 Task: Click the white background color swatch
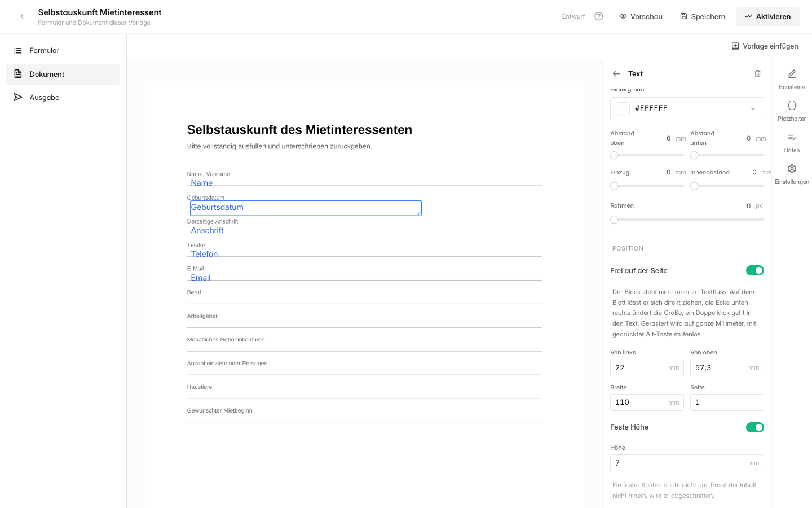click(623, 108)
